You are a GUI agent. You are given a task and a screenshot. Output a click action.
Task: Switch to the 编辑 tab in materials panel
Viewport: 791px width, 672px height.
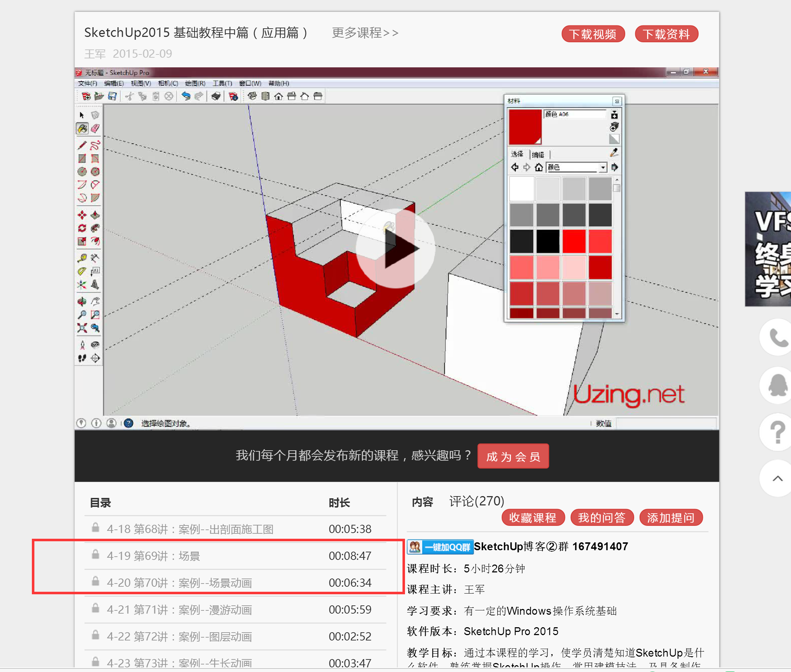pyautogui.click(x=538, y=155)
